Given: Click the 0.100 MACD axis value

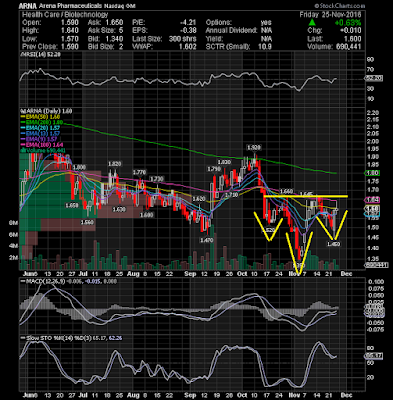Looking at the screenshot, I should point(375,282).
